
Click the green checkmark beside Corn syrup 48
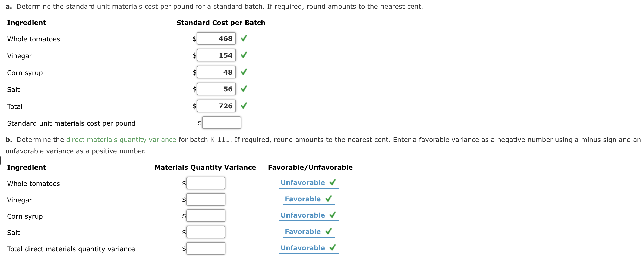pyautogui.click(x=244, y=72)
